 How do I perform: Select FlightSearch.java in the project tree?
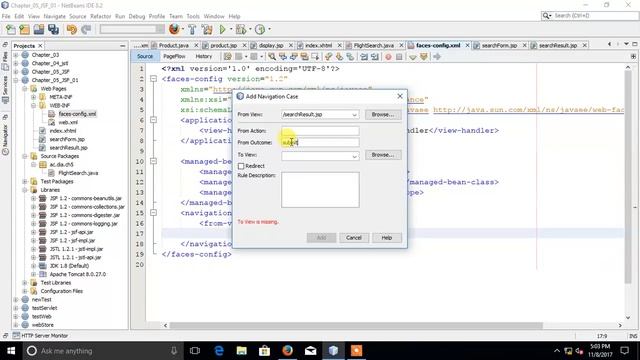click(x=78, y=173)
